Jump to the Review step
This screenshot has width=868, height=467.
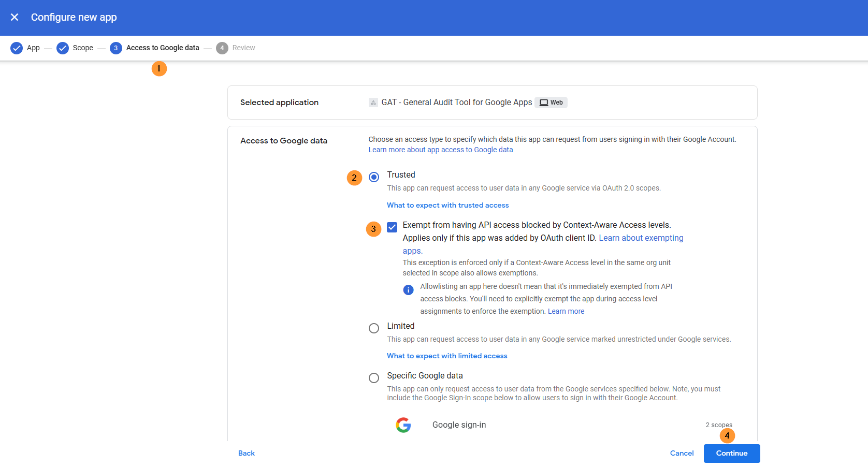click(x=243, y=48)
